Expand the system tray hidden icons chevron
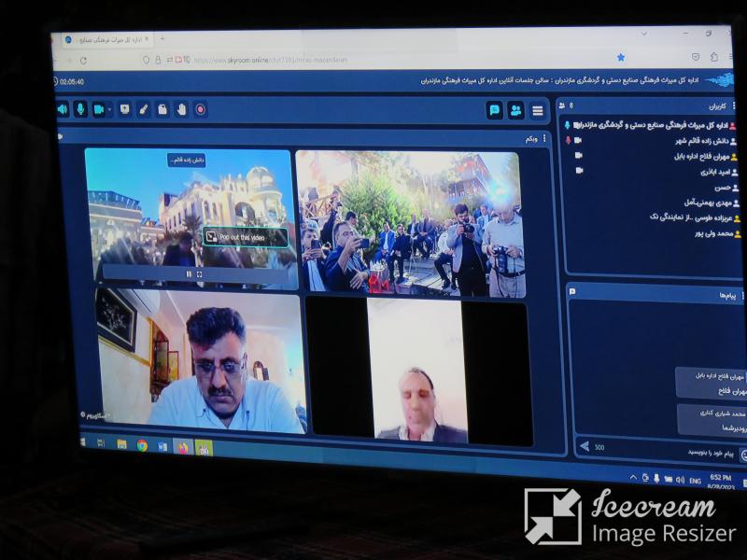The image size is (747, 560). click(x=633, y=477)
